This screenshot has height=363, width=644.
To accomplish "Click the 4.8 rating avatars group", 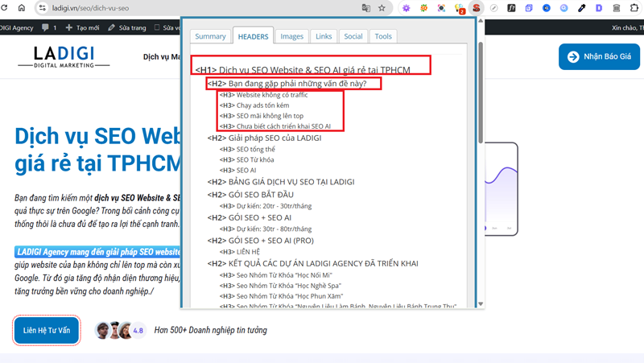I will click(x=120, y=330).
